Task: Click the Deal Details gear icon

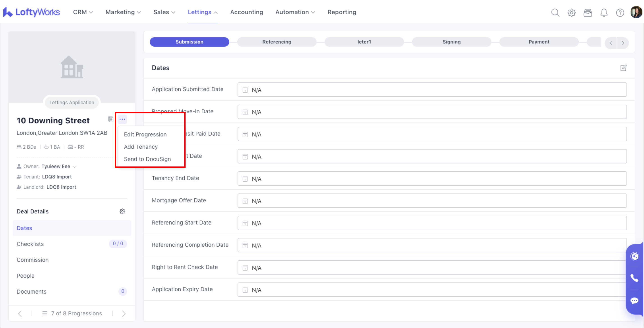Action: click(x=122, y=211)
